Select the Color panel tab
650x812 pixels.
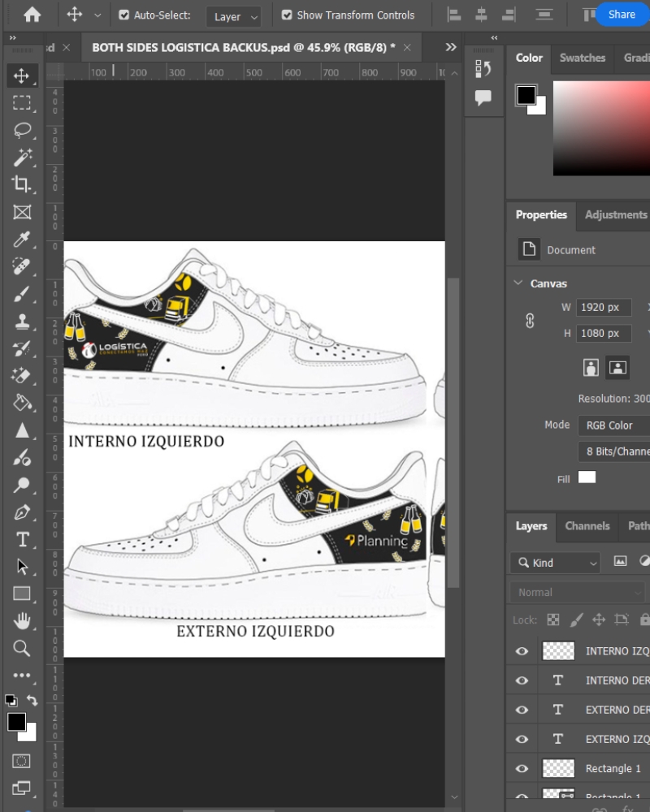529,58
